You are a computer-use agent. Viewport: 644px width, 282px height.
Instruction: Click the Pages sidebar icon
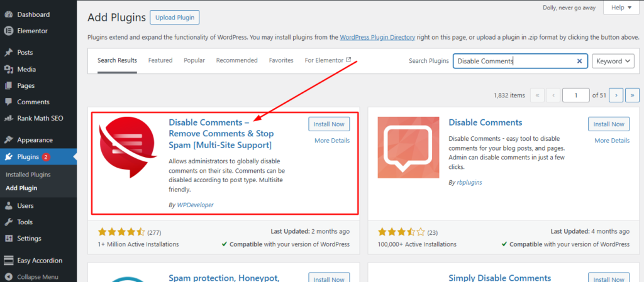[x=8, y=85]
